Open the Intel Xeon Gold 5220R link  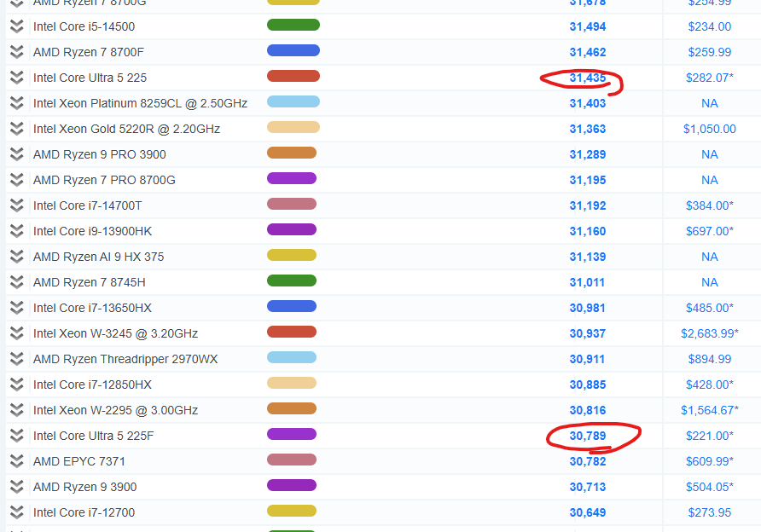pos(126,129)
